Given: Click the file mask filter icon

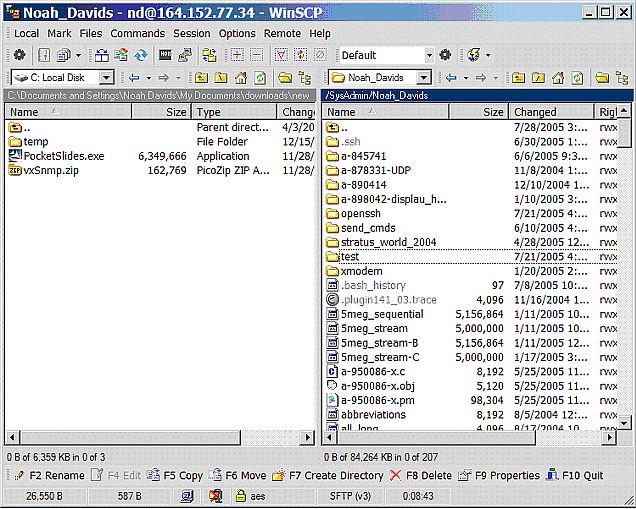Looking at the screenshot, I should [x=281, y=55].
